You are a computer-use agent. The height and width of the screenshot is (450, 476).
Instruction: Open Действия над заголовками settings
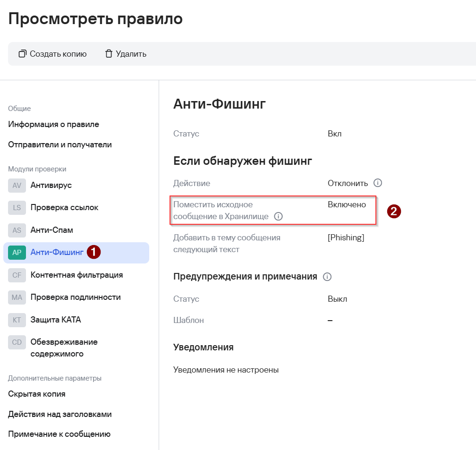pyautogui.click(x=60, y=414)
